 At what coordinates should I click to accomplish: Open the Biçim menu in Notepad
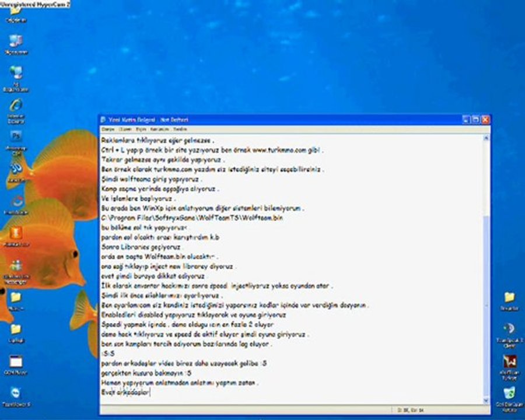point(141,129)
